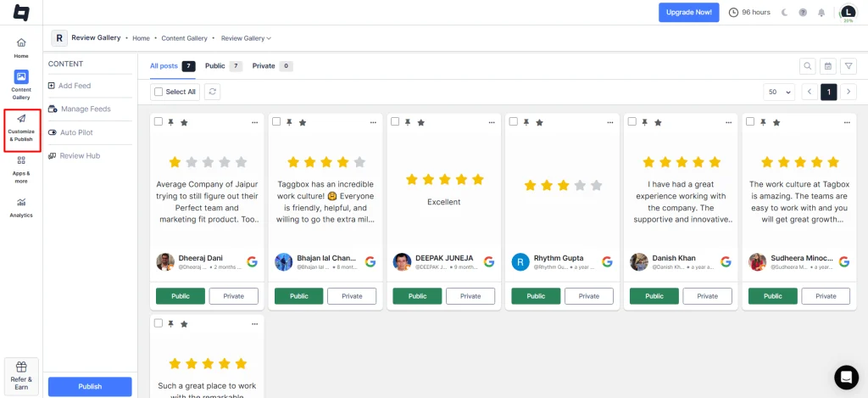Open the Home sidebar item
This screenshot has width=868, height=398.
coord(21,48)
